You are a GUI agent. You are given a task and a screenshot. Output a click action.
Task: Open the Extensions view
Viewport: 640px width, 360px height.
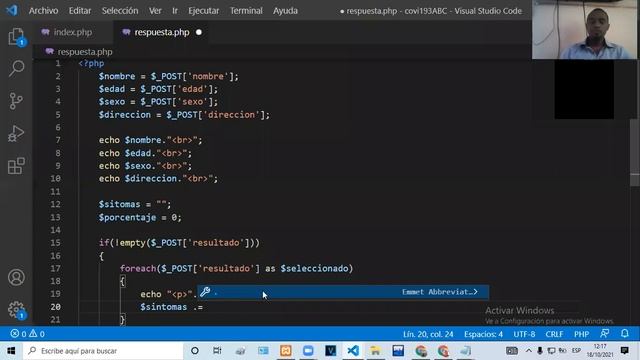pos(16,166)
